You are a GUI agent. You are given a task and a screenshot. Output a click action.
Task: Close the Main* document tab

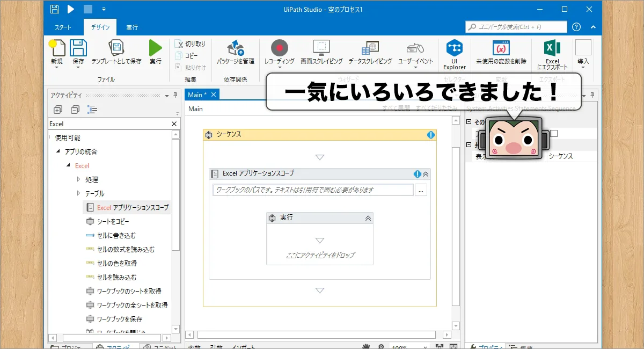pyautogui.click(x=213, y=94)
